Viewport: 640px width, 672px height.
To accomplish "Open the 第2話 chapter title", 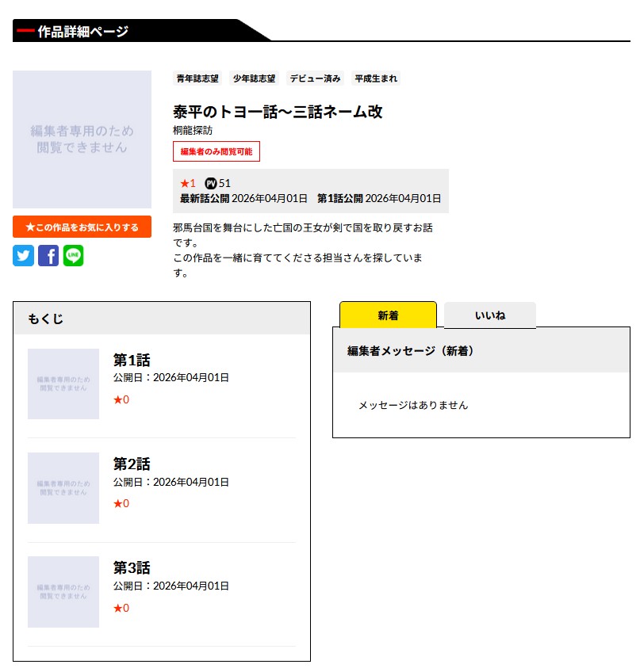I will pyautogui.click(x=132, y=464).
